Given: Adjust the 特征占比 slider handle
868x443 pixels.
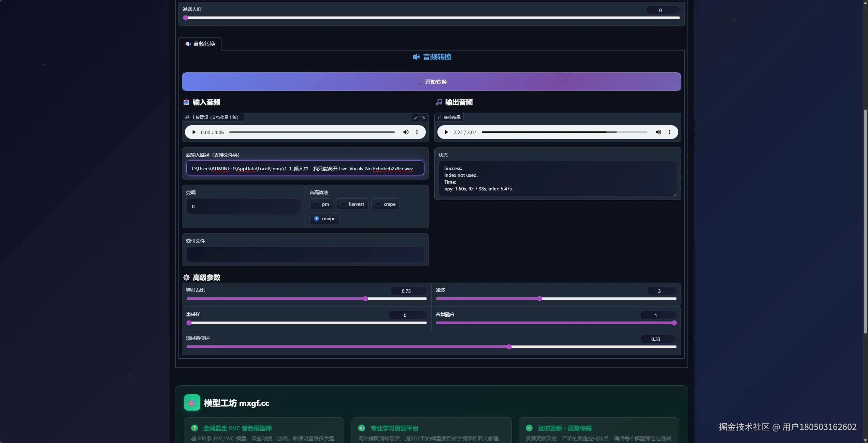Looking at the screenshot, I should coord(365,299).
